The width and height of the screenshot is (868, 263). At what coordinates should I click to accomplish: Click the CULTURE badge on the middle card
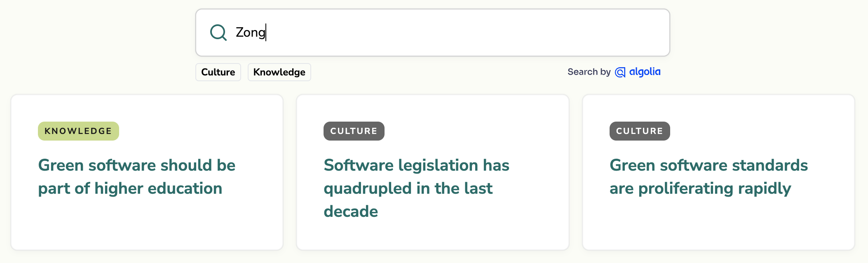(353, 131)
